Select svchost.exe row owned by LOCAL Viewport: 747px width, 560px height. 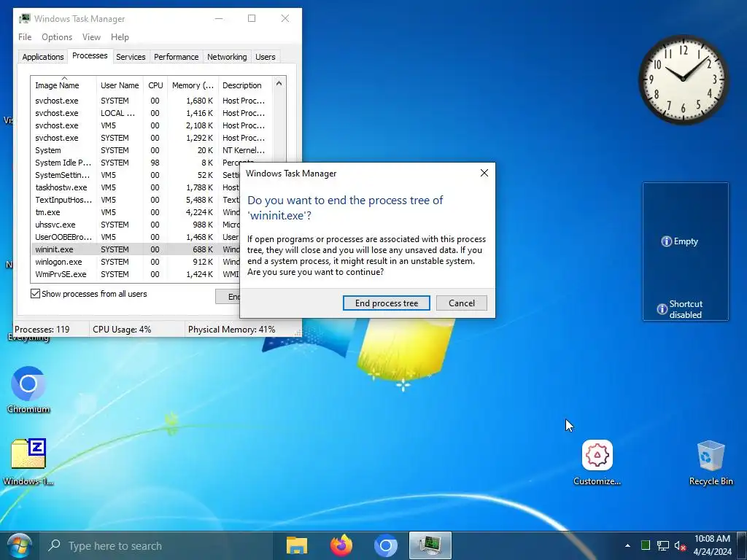pos(152,113)
